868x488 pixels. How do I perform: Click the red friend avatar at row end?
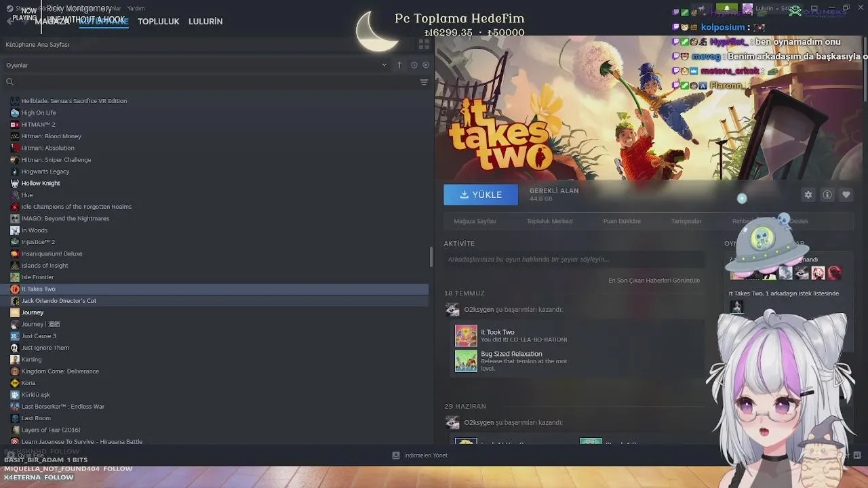(835, 273)
